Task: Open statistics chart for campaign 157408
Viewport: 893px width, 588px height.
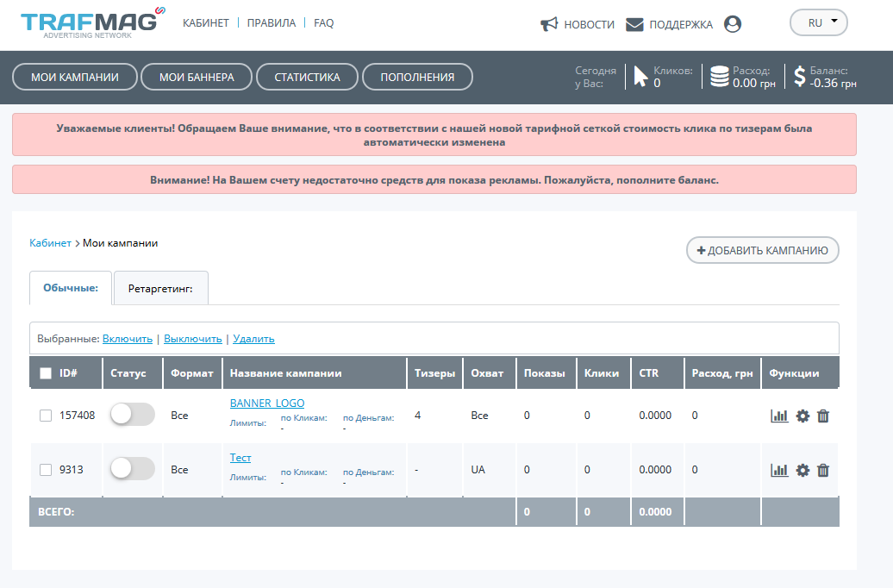Action: click(779, 416)
